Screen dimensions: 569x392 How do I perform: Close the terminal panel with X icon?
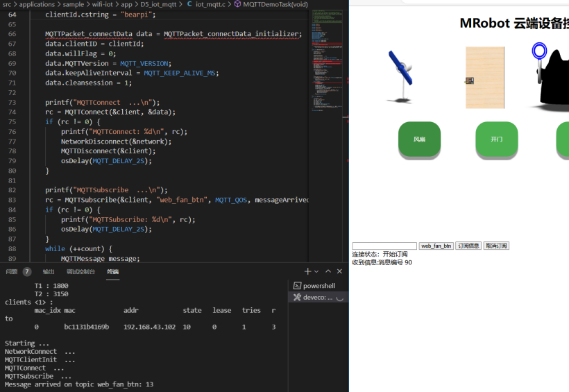(x=339, y=271)
